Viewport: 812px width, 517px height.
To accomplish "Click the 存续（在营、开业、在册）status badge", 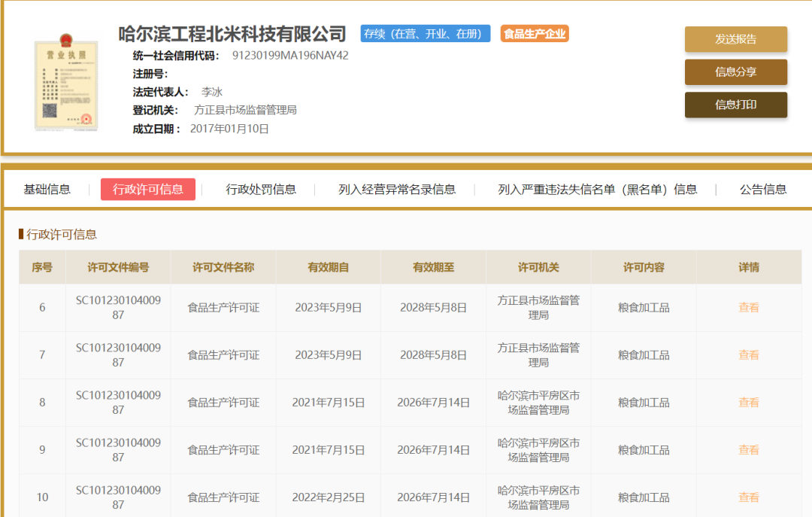I will pos(425,34).
